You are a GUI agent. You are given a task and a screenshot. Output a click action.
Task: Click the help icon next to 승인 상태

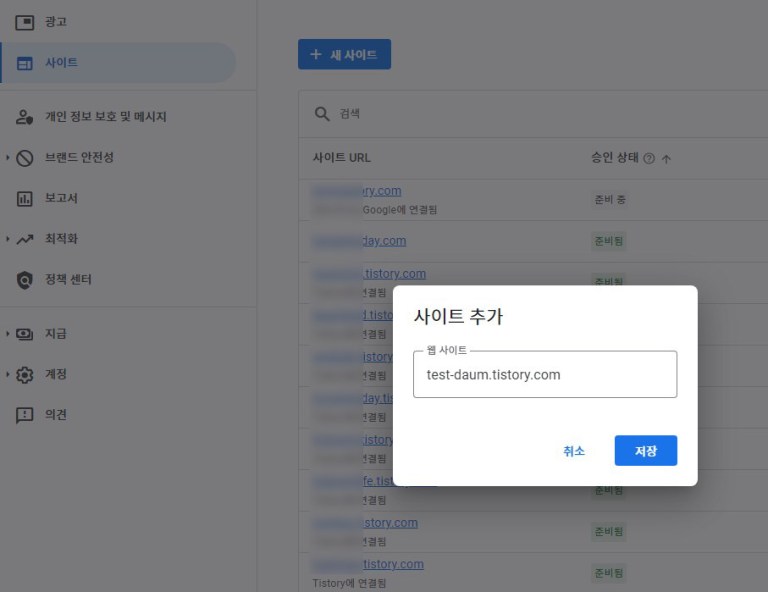click(649, 158)
